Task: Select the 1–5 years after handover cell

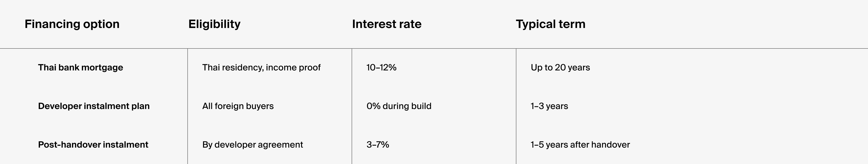Action: point(580,144)
